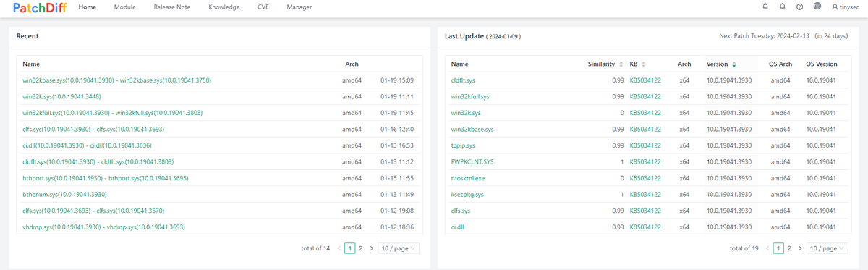
Task: Open win32kfull.sys 3930 vs 3803 diff
Action: click(x=113, y=113)
